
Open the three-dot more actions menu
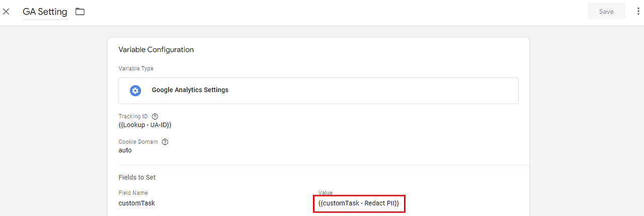pos(638,12)
